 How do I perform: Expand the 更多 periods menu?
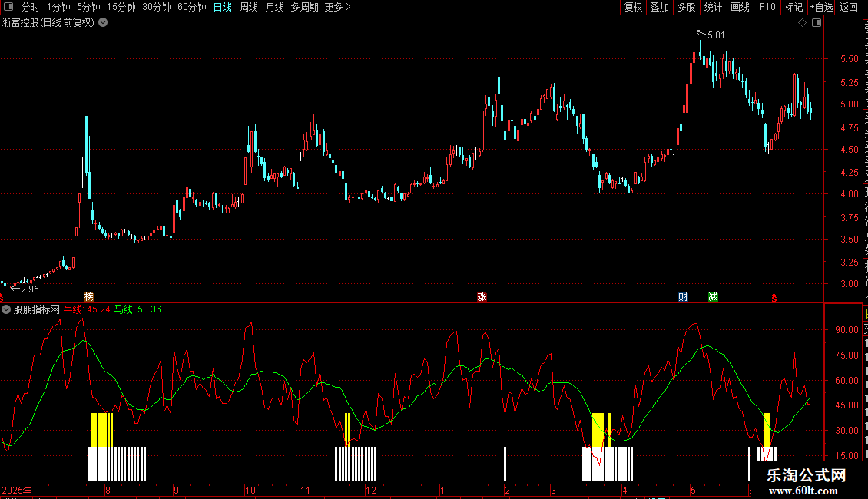click(337, 7)
